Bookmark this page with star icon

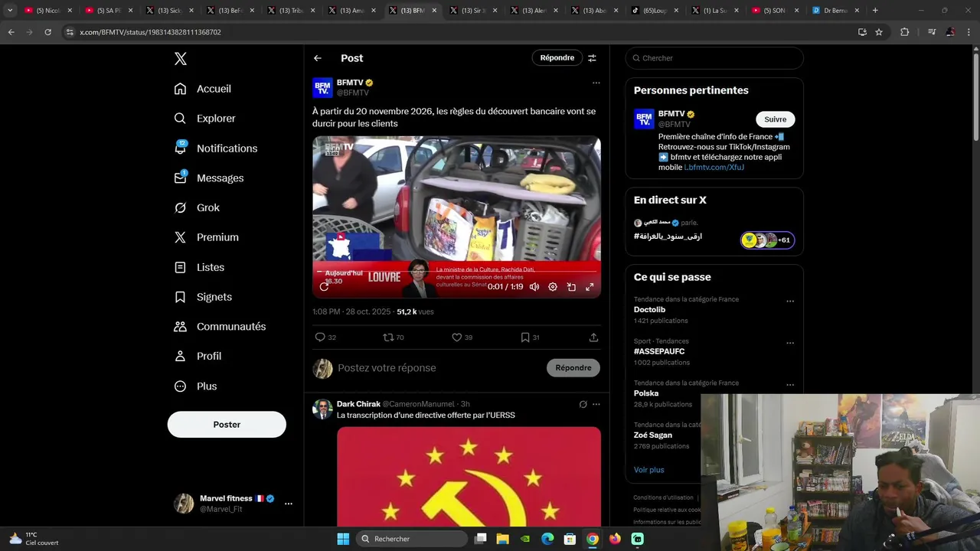pos(879,32)
